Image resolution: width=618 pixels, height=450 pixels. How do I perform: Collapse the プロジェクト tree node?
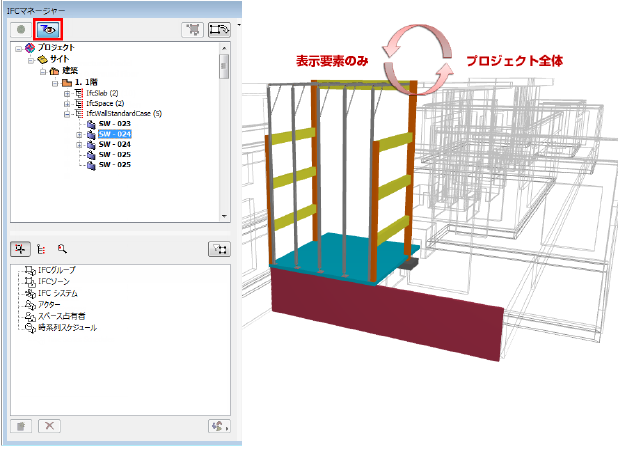pyautogui.click(x=18, y=49)
